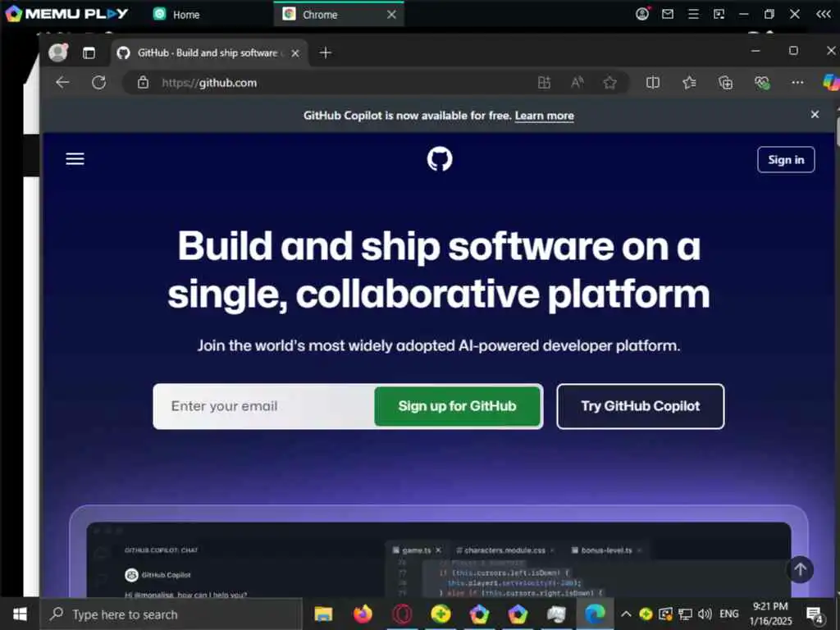The height and width of the screenshot is (630, 840).
Task: Open Microsoft Edge taskbar icon
Action: [x=595, y=614]
